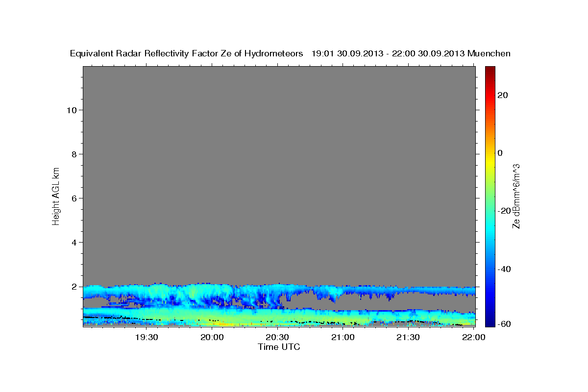Click the dark red top of the colorbar
Viewport: 588px width, 392px height.
490,70
